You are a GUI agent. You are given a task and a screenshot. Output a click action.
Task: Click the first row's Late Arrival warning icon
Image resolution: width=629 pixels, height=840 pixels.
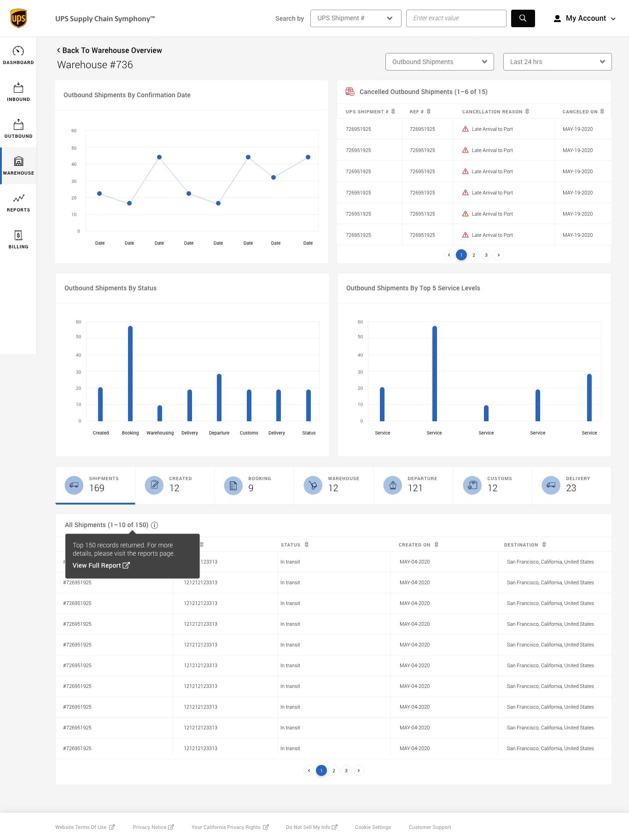466,129
